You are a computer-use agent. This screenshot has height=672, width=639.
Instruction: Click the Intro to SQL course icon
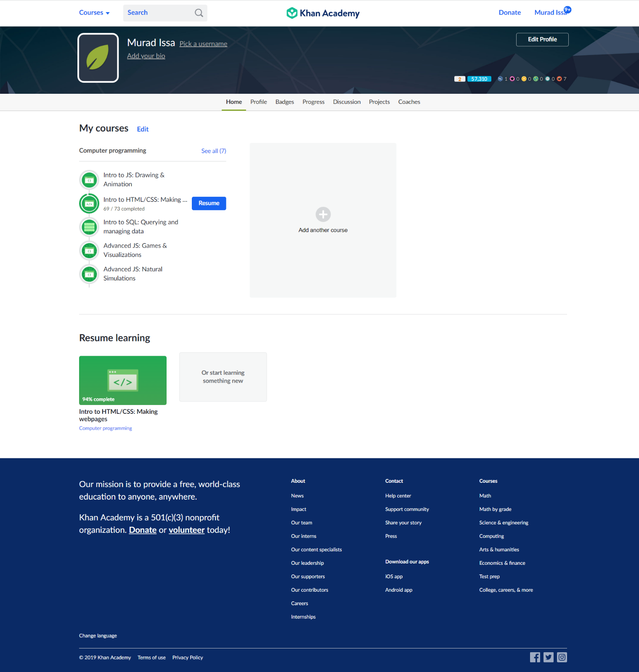click(89, 227)
